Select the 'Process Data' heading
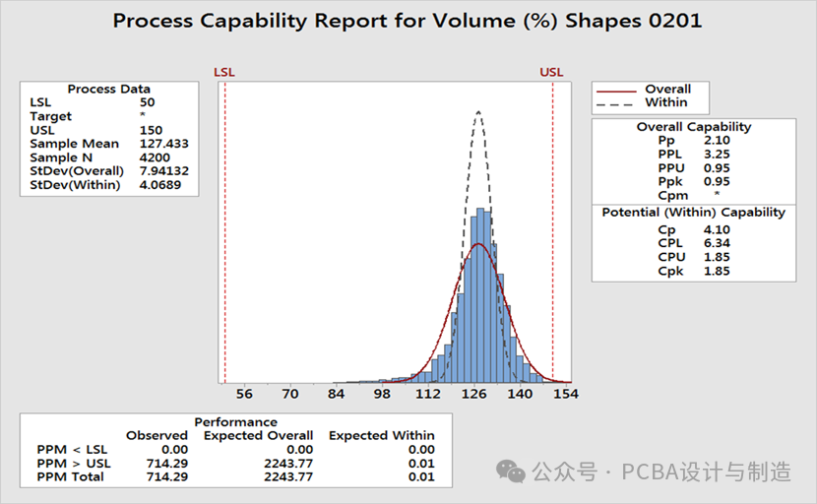817x504 pixels. click(109, 90)
